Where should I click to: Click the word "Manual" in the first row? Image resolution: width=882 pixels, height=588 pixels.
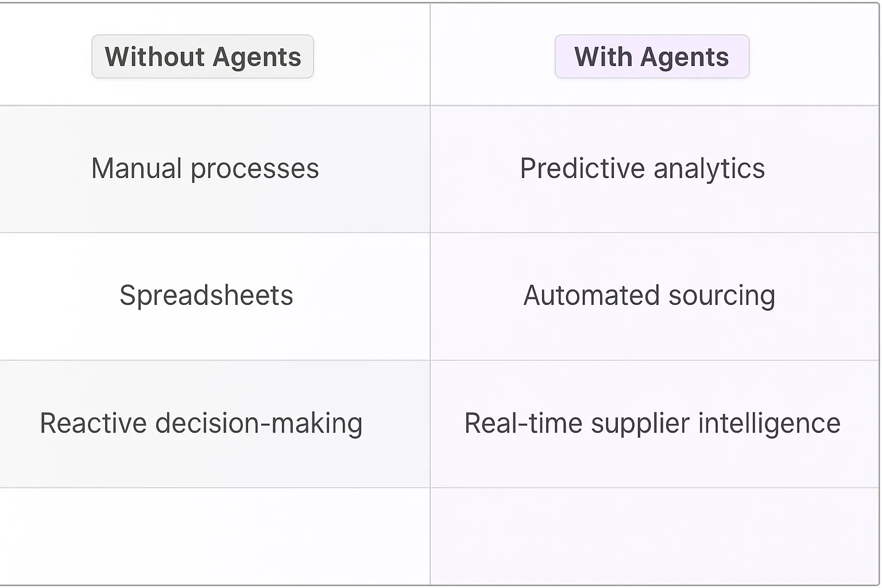pyautogui.click(x=137, y=169)
